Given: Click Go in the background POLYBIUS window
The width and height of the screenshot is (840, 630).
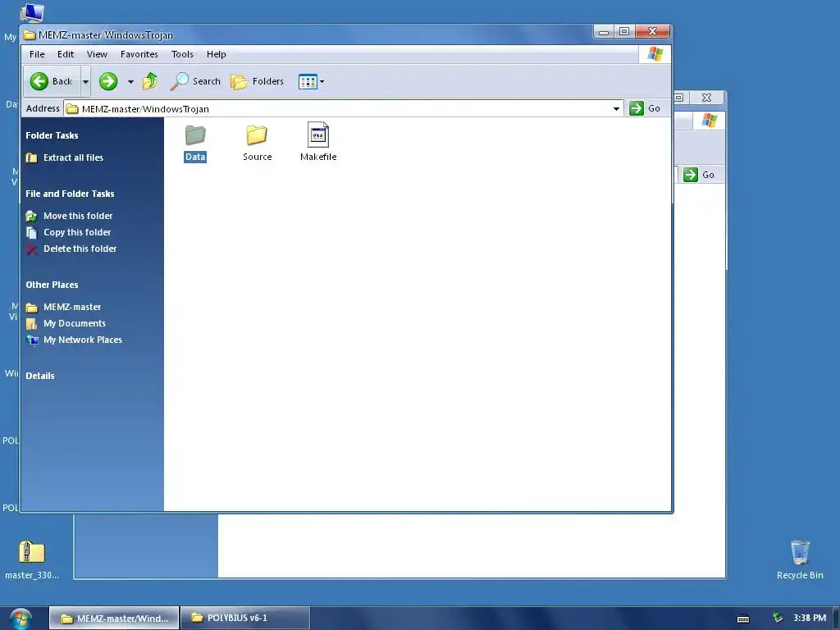Looking at the screenshot, I should pyautogui.click(x=699, y=175).
